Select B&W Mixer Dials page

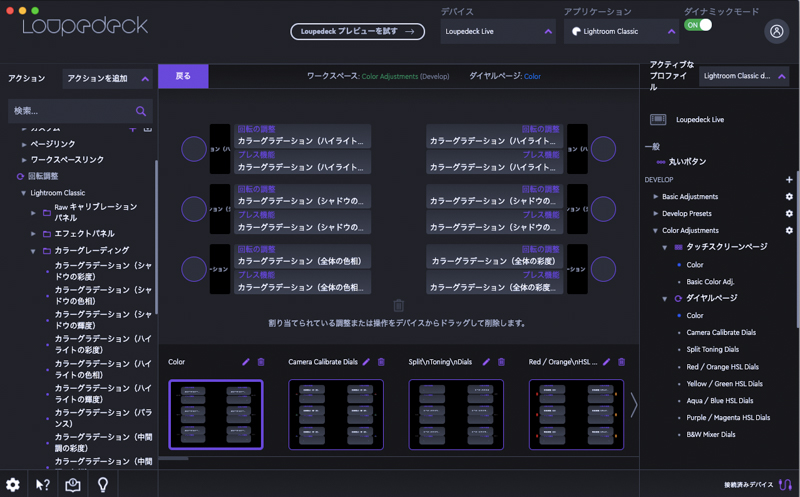coord(711,435)
